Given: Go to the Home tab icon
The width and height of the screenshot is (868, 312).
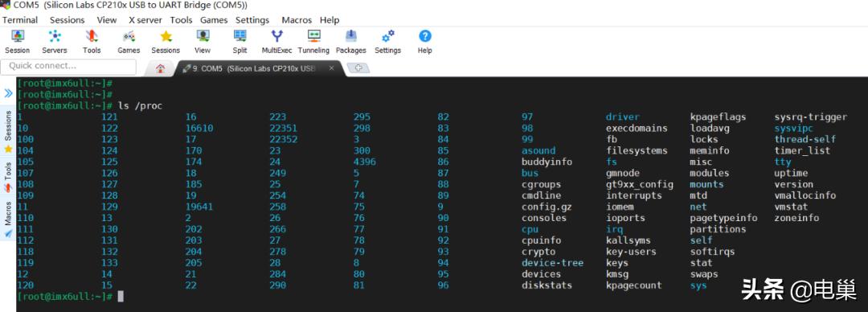Looking at the screenshot, I should click(x=161, y=68).
